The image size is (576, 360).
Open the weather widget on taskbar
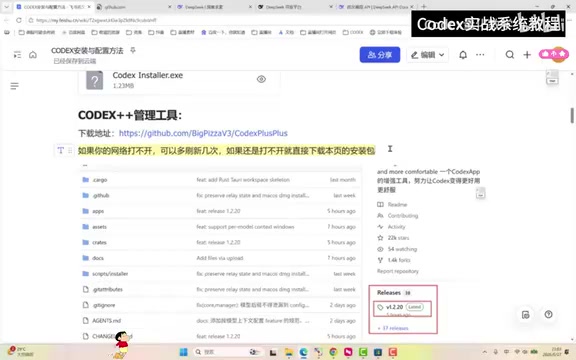(21, 352)
